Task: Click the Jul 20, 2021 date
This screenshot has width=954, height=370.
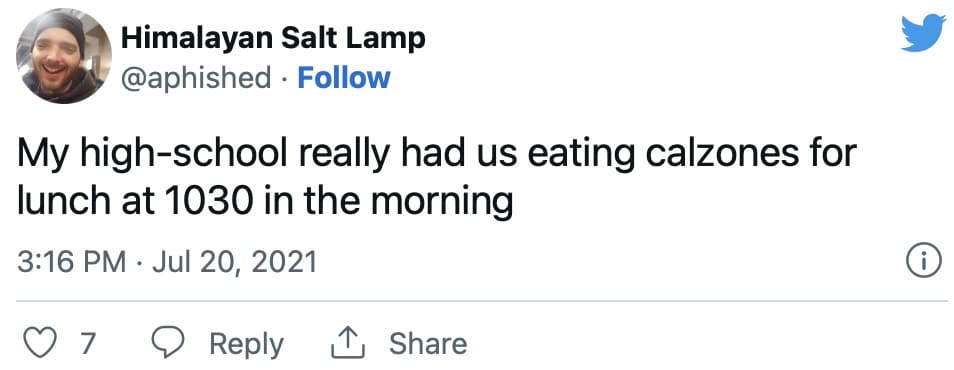Action: point(234,263)
